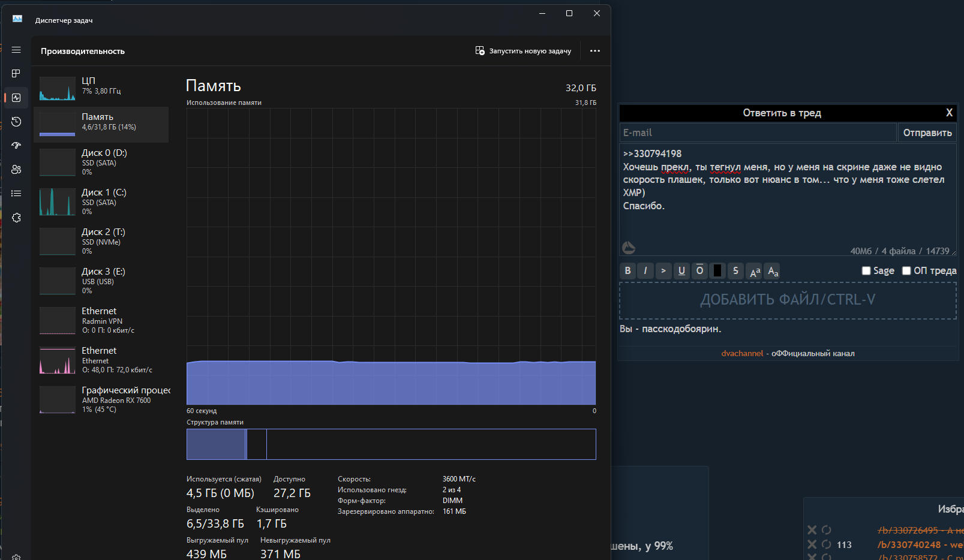Click the E-mail input field

coord(757,133)
